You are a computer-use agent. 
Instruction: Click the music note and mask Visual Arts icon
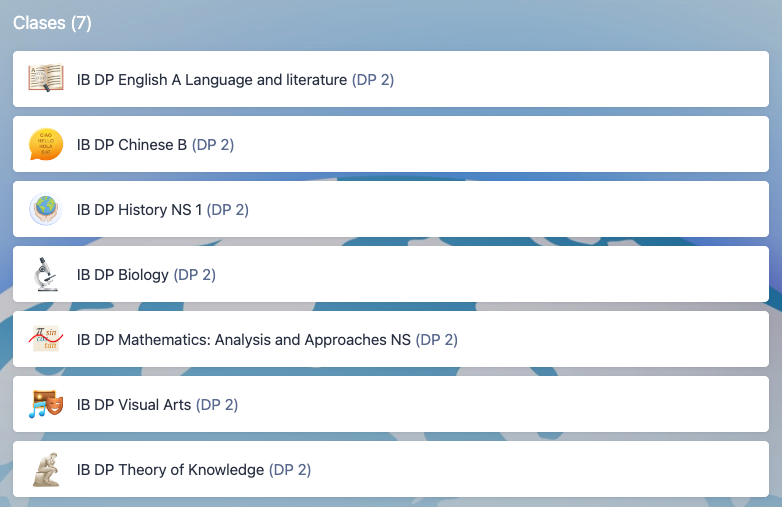pyautogui.click(x=45, y=404)
